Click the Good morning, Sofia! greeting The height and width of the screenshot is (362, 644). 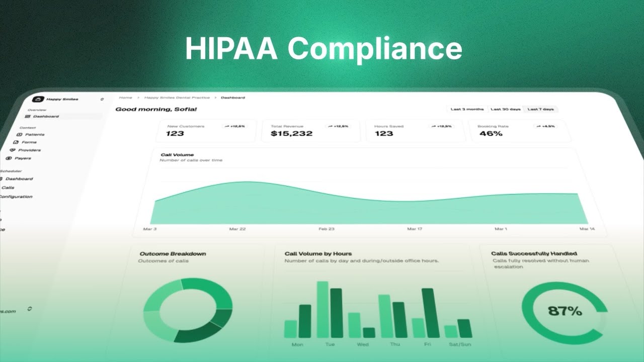coord(156,109)
